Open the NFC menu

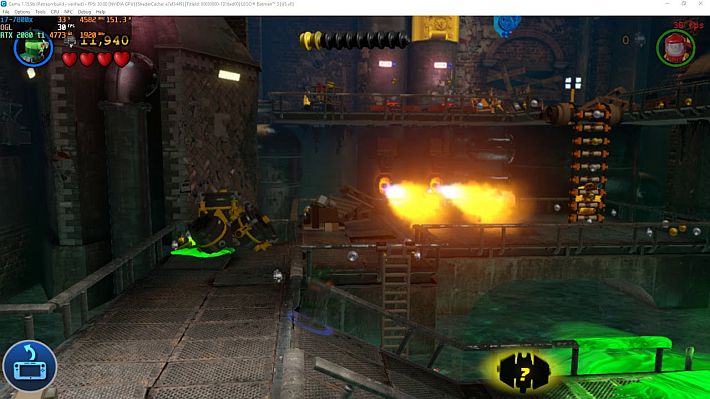(x=68, y=12)
